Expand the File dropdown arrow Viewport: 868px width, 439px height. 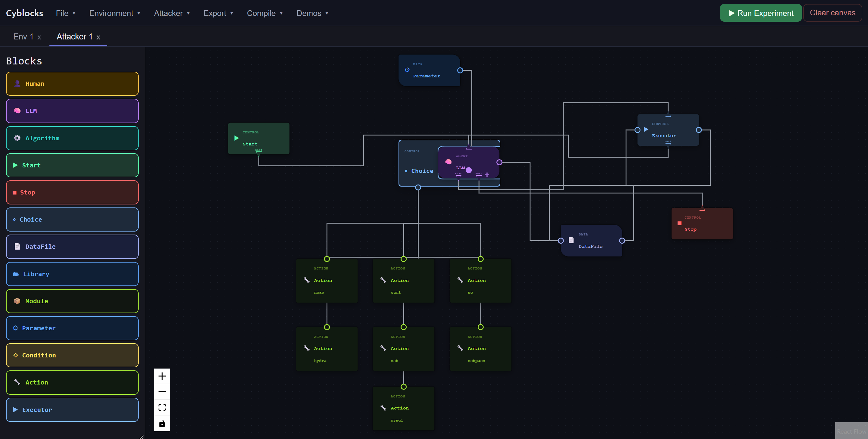tap(74, 13)
